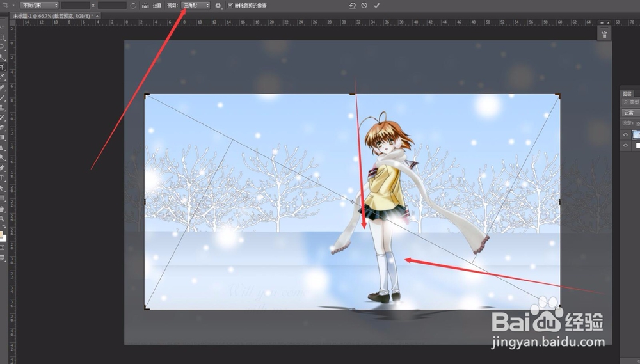This screenshot has height=364, width=640.
Task: Click the straighten level icon
Action: point(145,6)
